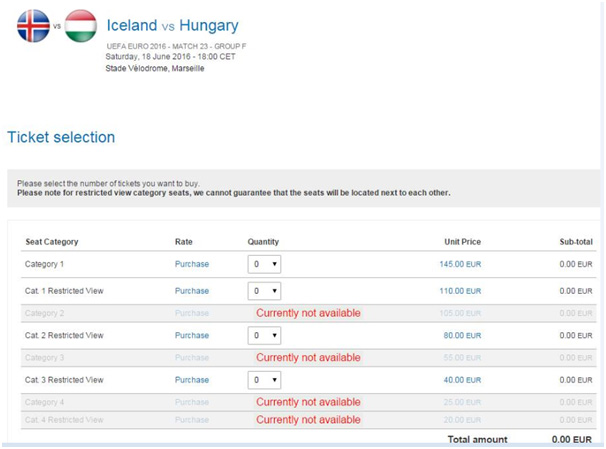Click 'Currently not available' in Category 2 row
The height and width of the screenshot is (449, 606).
(308, 313)
